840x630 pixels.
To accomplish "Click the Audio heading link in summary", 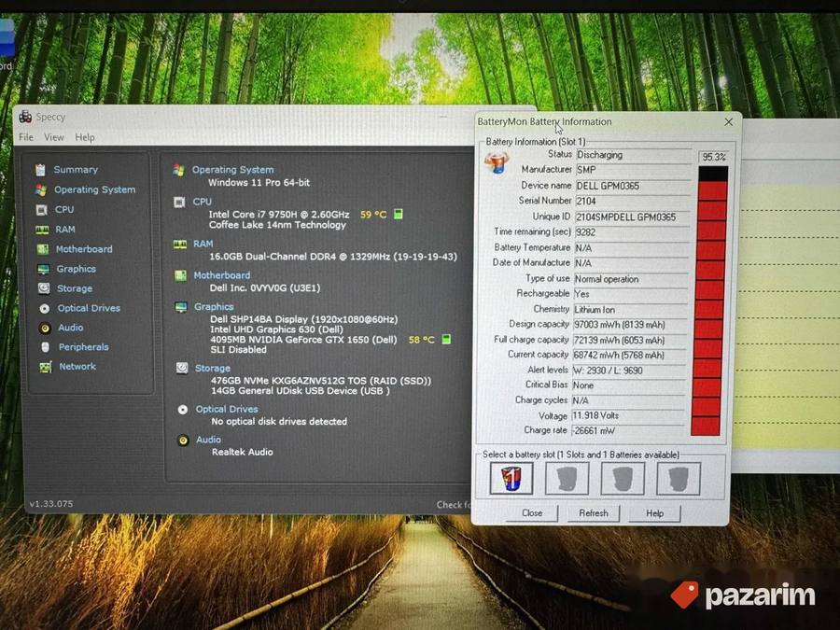I will 208,440.
